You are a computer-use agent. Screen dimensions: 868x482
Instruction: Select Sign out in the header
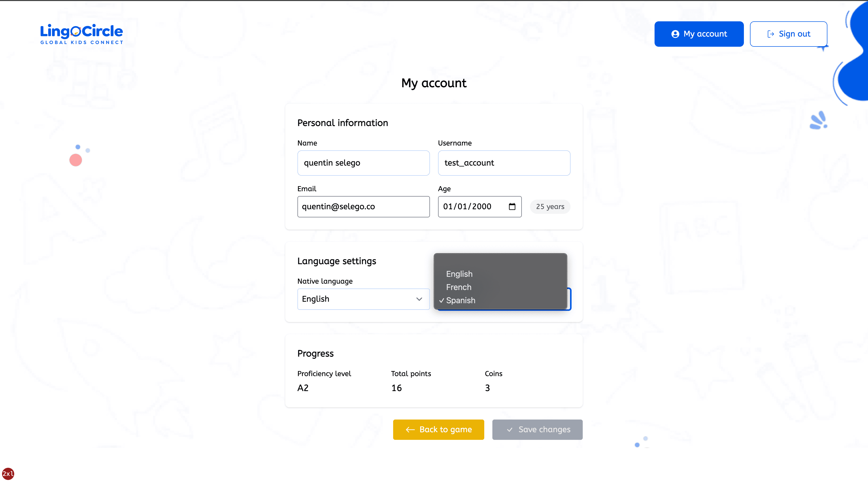pyautogui.click(x=789, y=34)
